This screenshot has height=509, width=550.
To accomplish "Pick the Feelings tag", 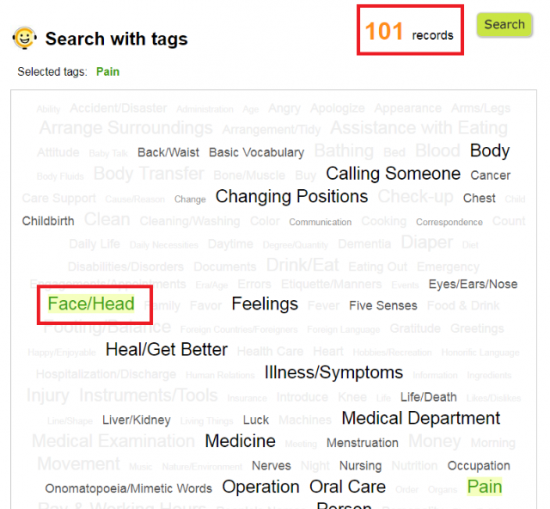I will 265,304.
